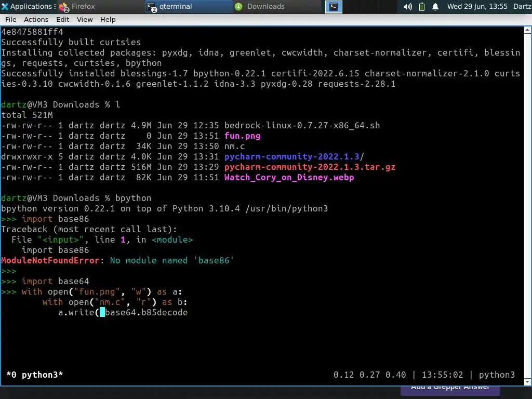The height and width of the screenshot is (399, 532).
Task: Open the Help menu
Action: 108,20
